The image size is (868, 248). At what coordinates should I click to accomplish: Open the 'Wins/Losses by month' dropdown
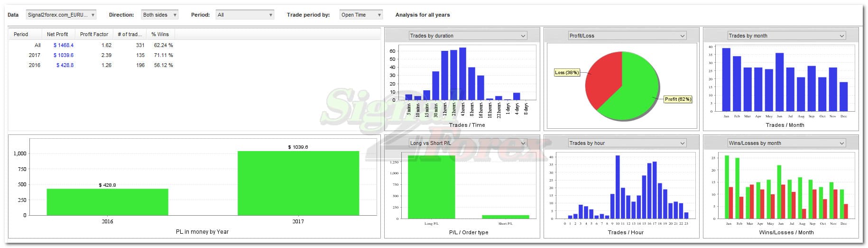click(x=786, y=143)
